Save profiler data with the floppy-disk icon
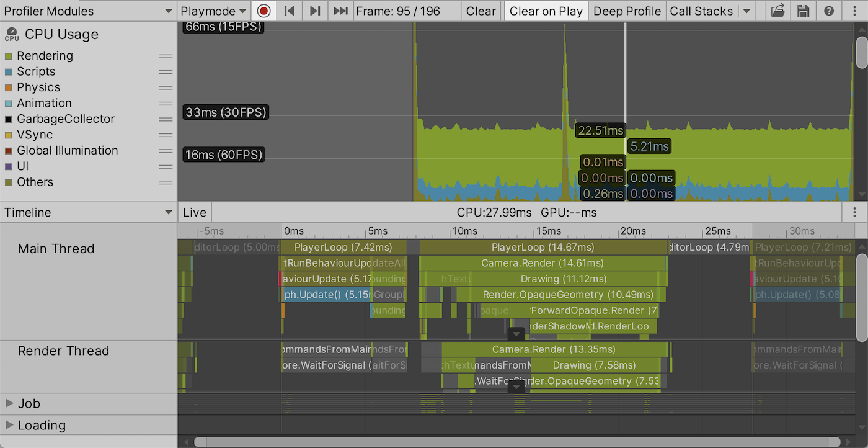 point(803,11)
